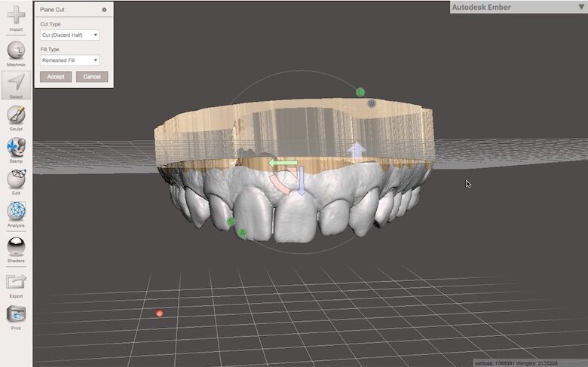The image size is (588, 367).
Task: Click the blue downward translate arrow
Action: pyautogui.click(x=301, y=181)
